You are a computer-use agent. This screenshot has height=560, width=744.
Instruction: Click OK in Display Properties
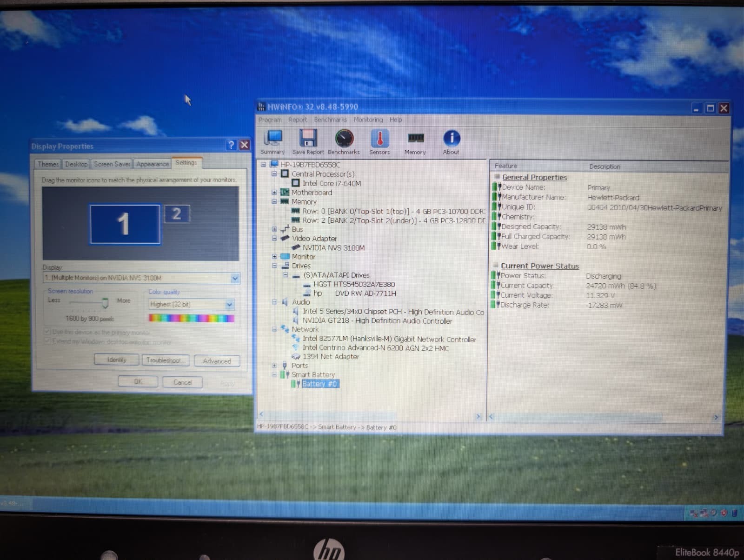(138, 381)
